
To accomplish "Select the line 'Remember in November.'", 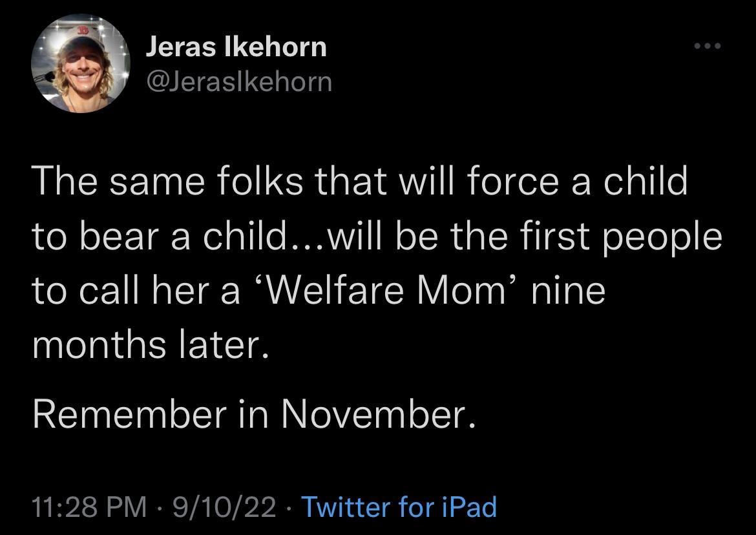I will pyautogui.click(x=253, y=414).
